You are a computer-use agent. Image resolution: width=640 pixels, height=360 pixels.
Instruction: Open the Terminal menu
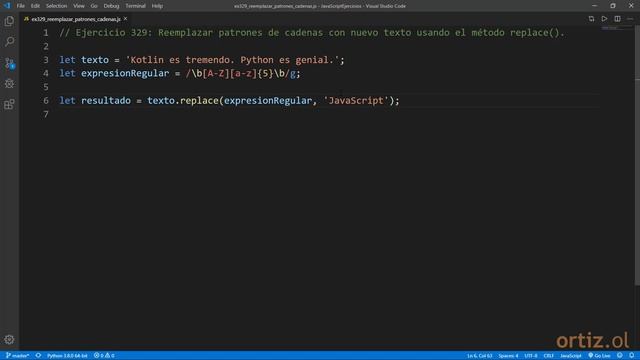(x=135, y=6)
